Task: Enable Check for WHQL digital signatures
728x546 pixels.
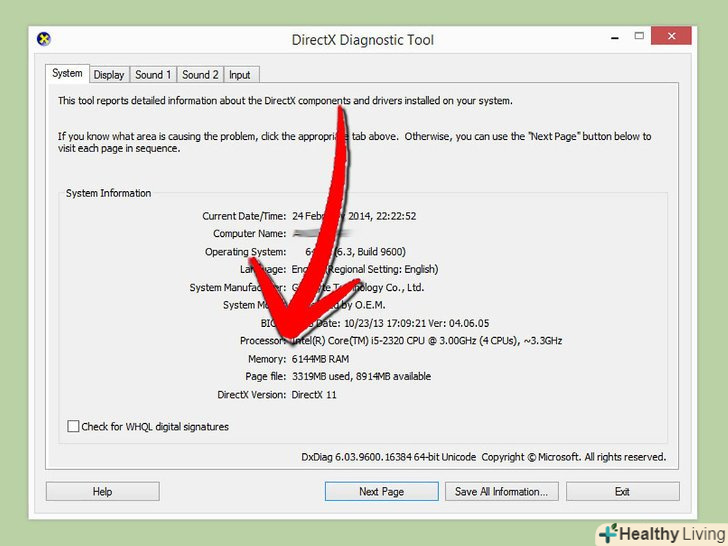Action: pos(73,426)
